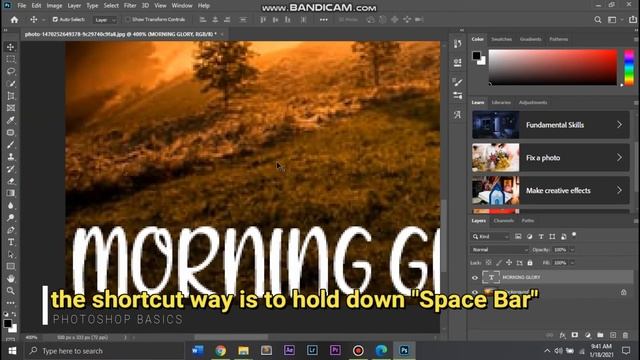Open the Libraries tab
The width and height of the screenshot is (640, 360).
point(501,102)
